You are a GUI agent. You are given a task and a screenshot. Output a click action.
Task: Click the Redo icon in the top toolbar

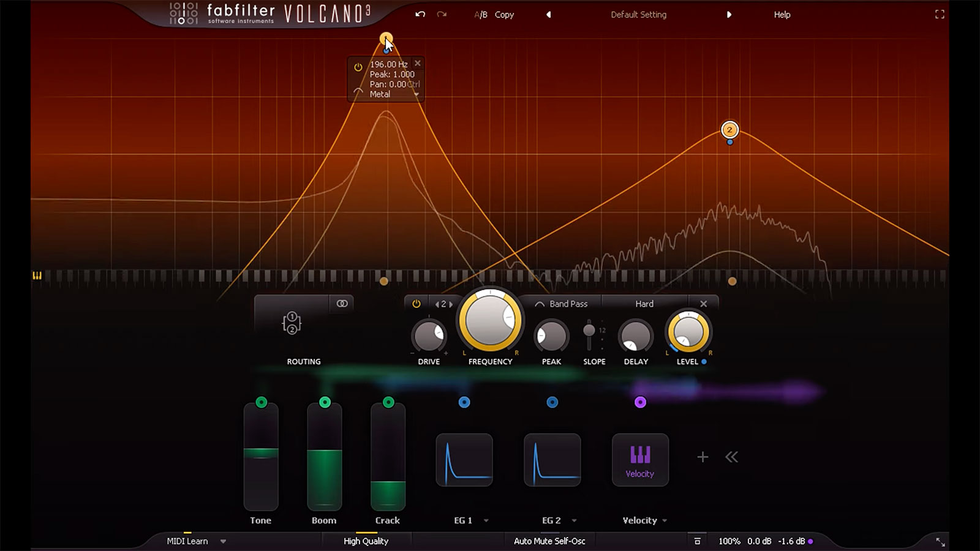(442, 14)
